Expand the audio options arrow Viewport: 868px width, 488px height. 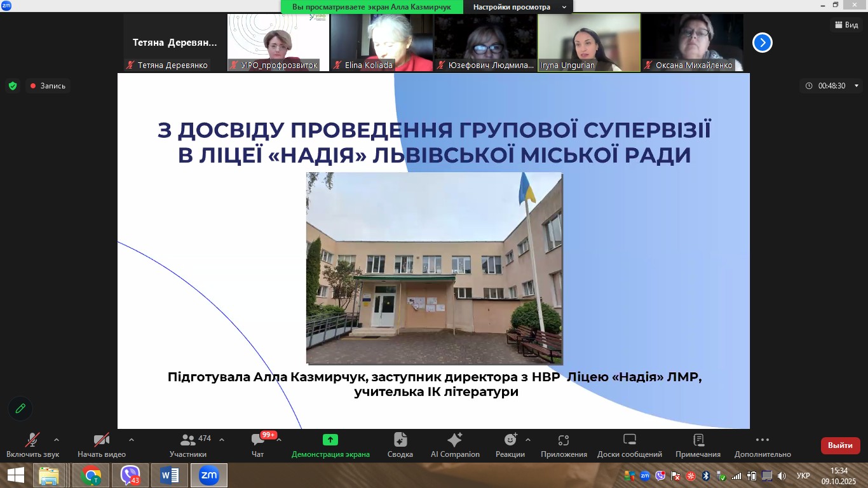coord(57,440)
